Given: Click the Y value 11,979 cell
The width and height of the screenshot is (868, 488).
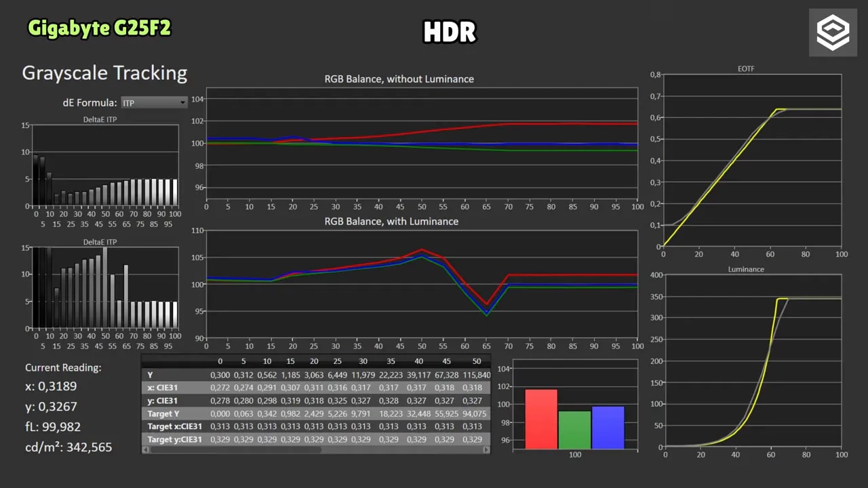Looking at the screenshot, I should click(363, 375).
